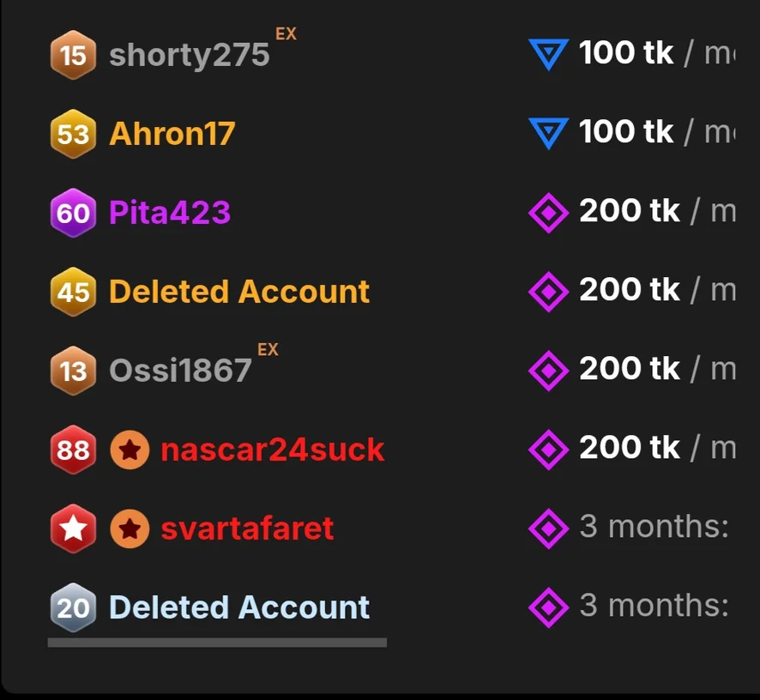
Task: Click the level 45 Deleted Account name
Action: pyautogui.click(x=239, y=292)
